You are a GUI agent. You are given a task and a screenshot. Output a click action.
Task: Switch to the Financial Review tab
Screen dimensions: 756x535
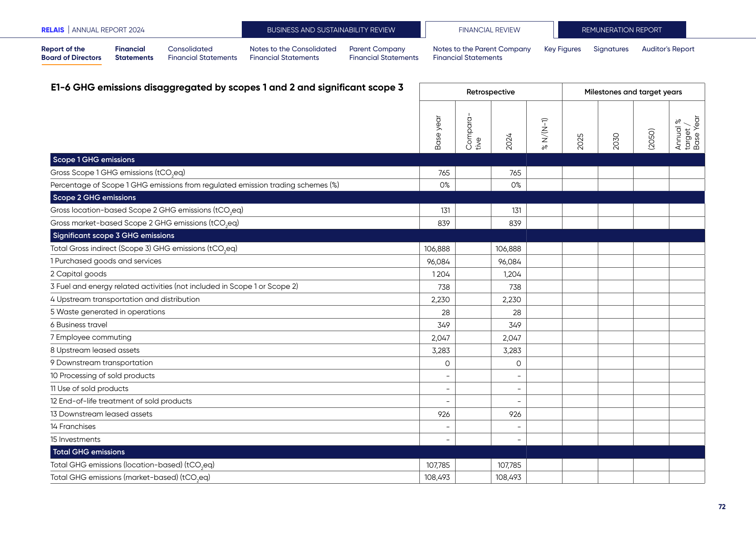[489, 30]
